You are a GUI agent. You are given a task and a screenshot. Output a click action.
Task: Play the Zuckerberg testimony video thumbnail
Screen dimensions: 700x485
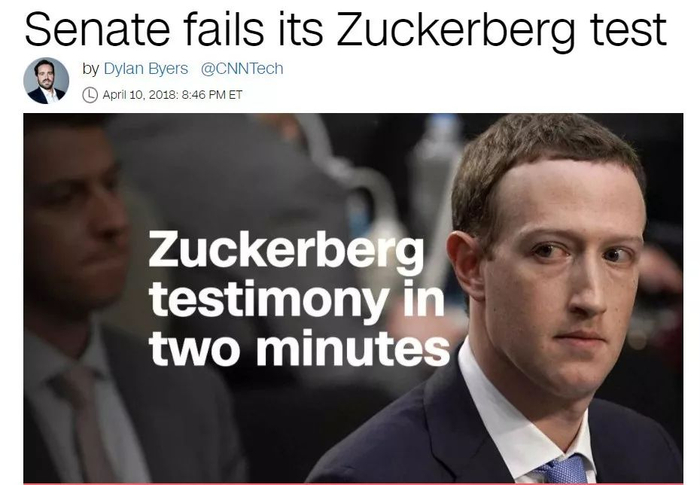click(353, 298)
